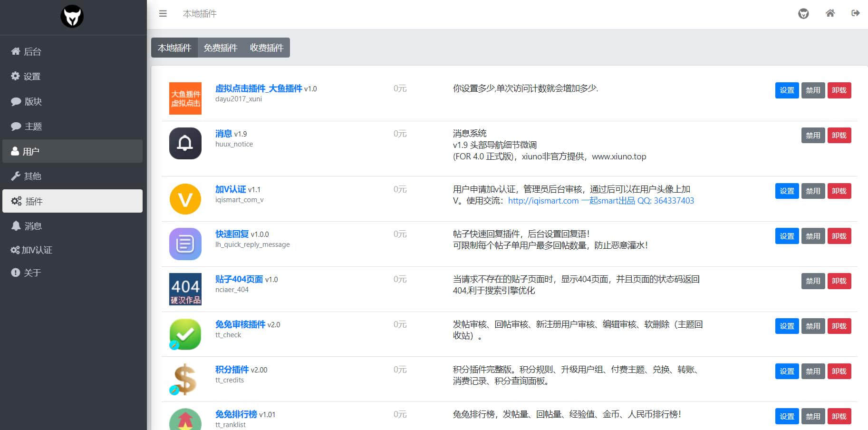Click the green checkmark icon of 兔兔审核插件
This screenshot has height=430, width=868.
click(185, 333)
